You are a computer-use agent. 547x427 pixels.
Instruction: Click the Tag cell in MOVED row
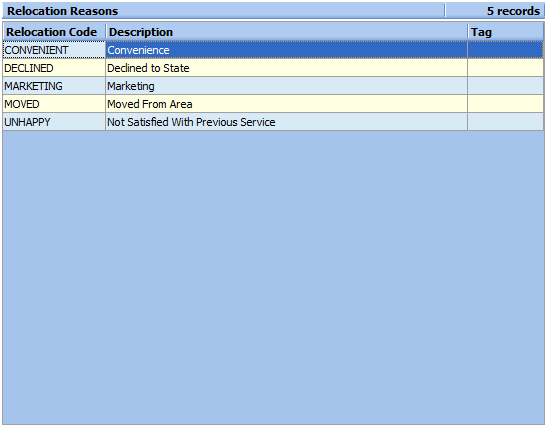[x=505, y=104]
